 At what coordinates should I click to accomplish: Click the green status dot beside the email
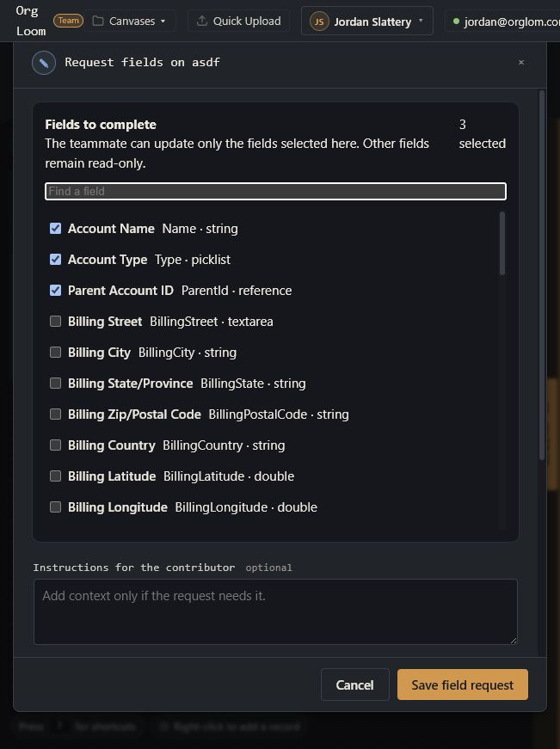point(456,21)
